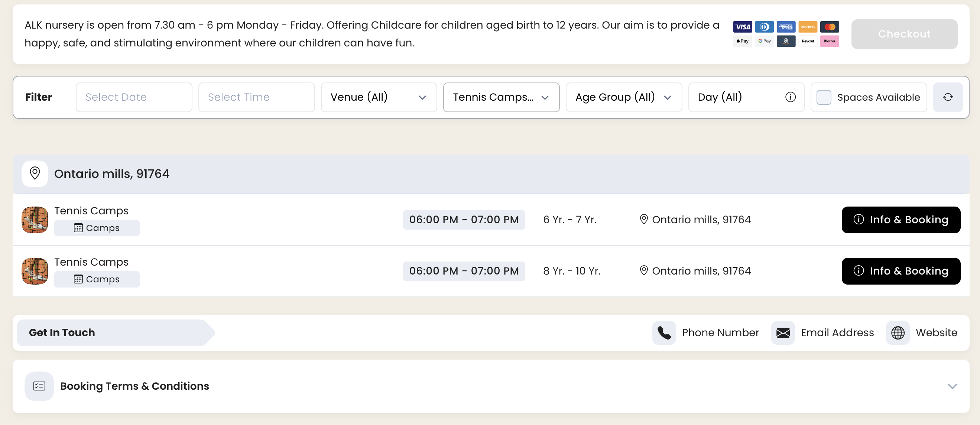980x425 pixels.
Task: Open the Age Group (All) dropdown
Action: point(623,97)
